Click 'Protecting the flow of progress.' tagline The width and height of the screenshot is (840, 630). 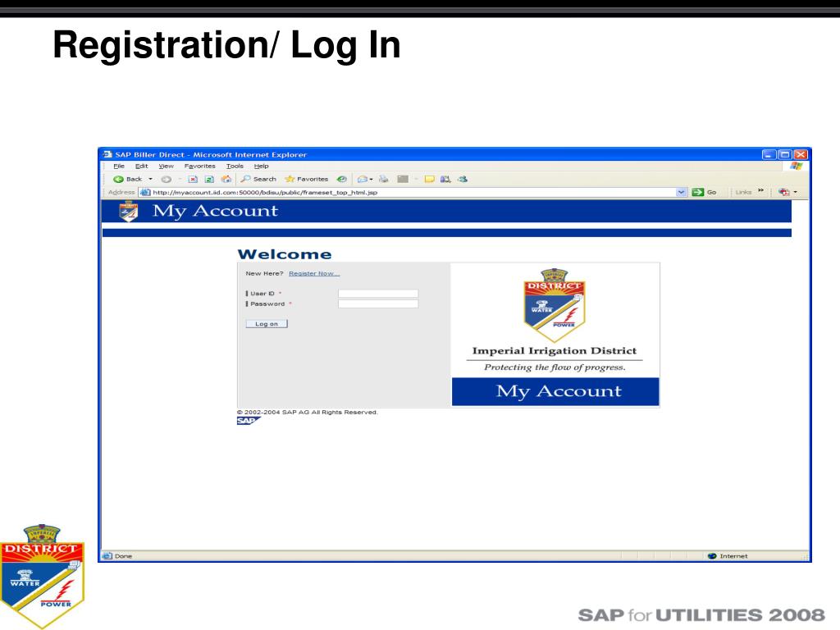[x=555, y=367]
